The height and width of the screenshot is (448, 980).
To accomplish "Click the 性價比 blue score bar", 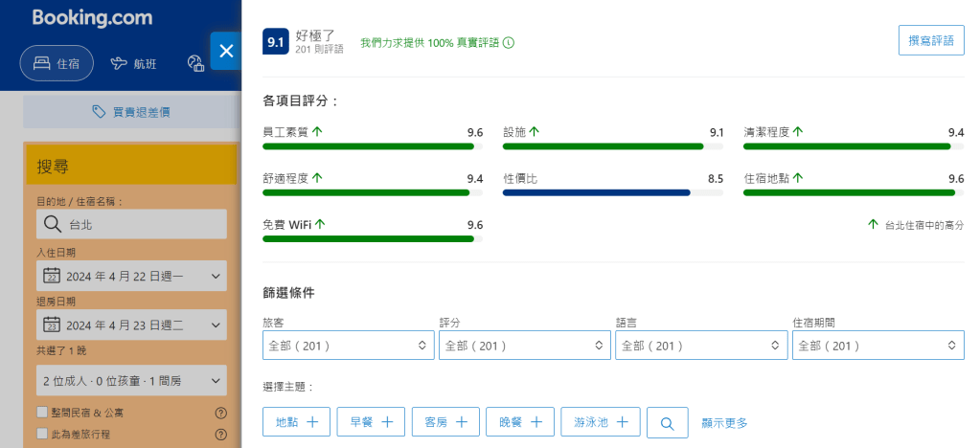I will coord(596,192).
